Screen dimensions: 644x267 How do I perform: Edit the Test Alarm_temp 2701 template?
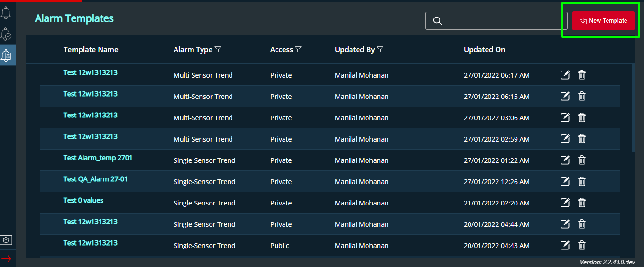(x=565, y=160)
